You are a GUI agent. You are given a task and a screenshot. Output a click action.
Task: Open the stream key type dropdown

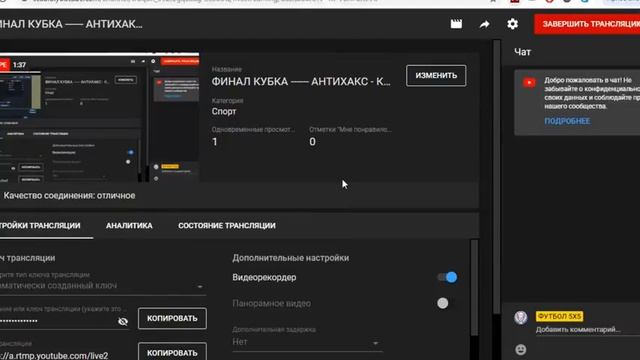pyautogui.click(x=102, y=286)
